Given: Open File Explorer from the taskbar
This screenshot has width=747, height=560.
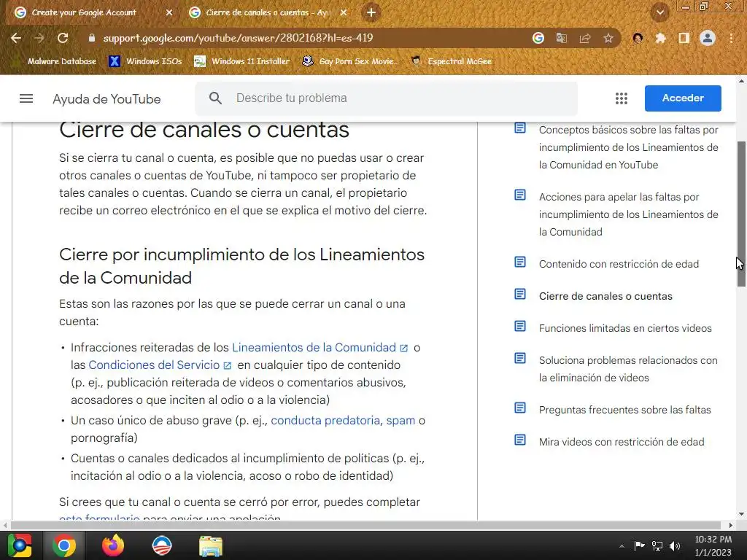Looking at the screenshot, I should click(x=211, y=545).
